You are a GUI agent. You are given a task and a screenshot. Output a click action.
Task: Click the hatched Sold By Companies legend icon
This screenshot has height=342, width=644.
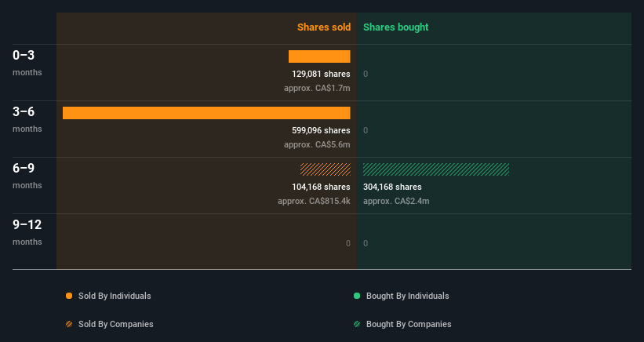click(x=69, y=324)
